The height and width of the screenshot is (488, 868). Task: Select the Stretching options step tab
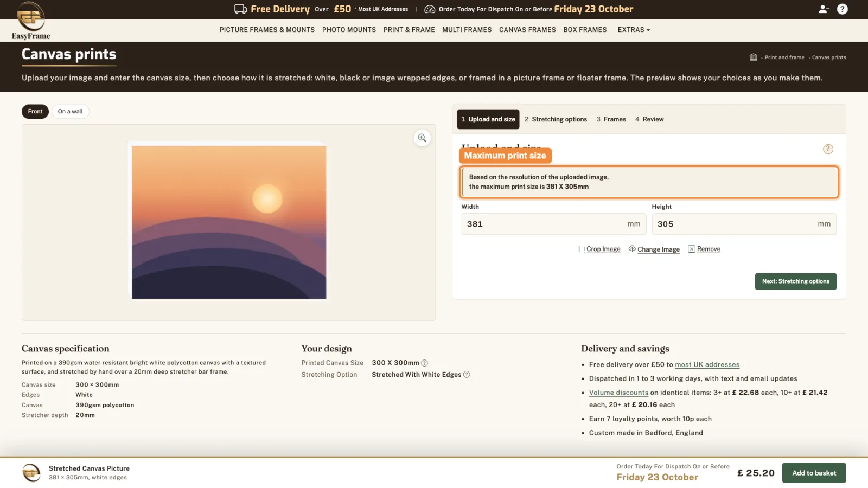pyautogui.click(x=556, y=119)
